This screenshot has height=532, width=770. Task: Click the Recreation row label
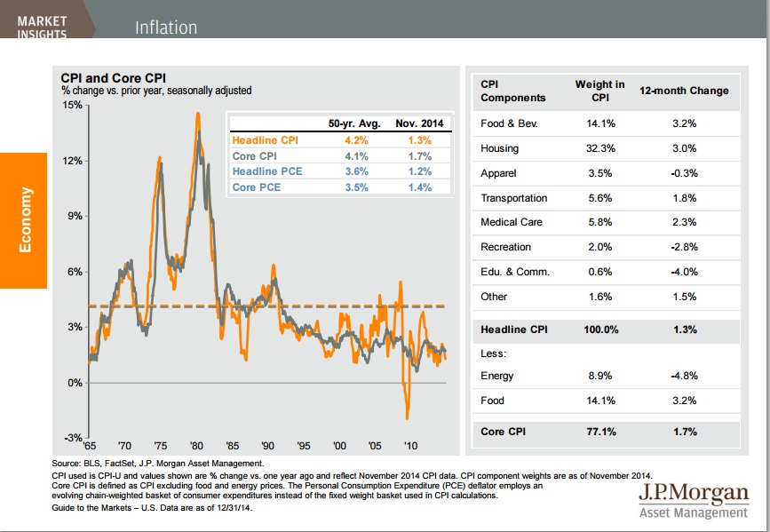[x=505, y=247]
